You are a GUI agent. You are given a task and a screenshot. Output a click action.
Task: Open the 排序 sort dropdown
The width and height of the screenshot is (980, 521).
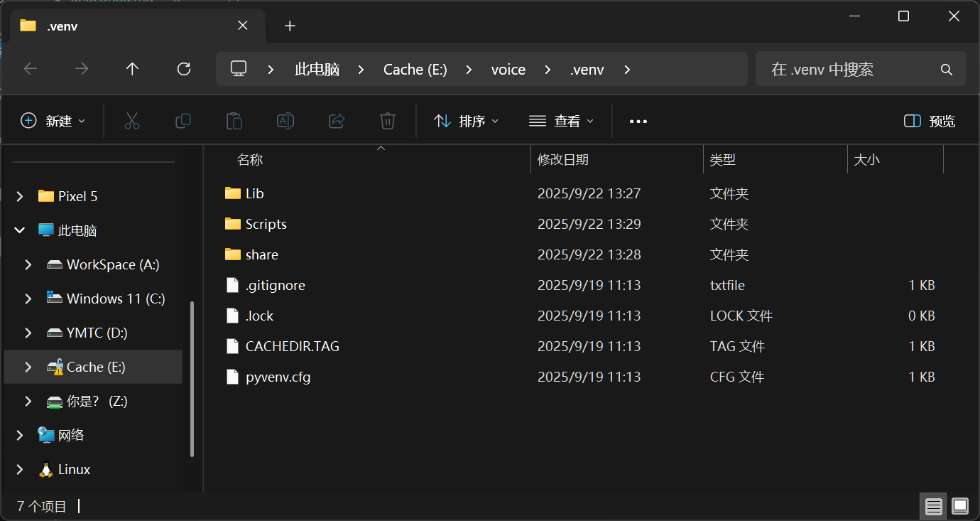point(466,121)
